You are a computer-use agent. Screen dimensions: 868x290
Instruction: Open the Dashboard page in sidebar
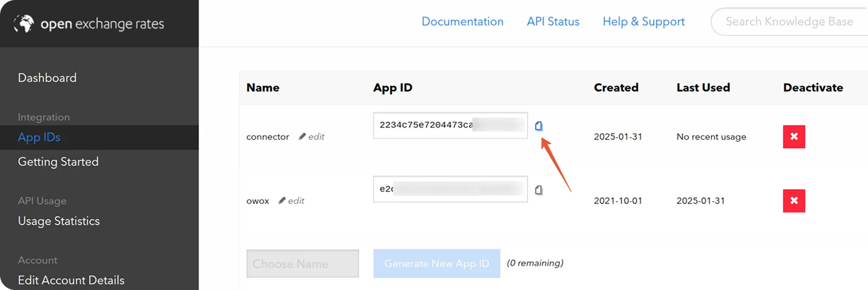tap(47, 78)
